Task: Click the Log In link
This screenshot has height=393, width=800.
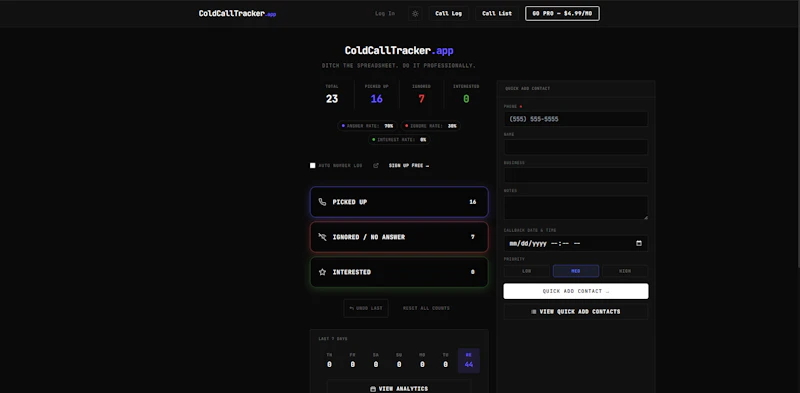Action: click(385, 14)
